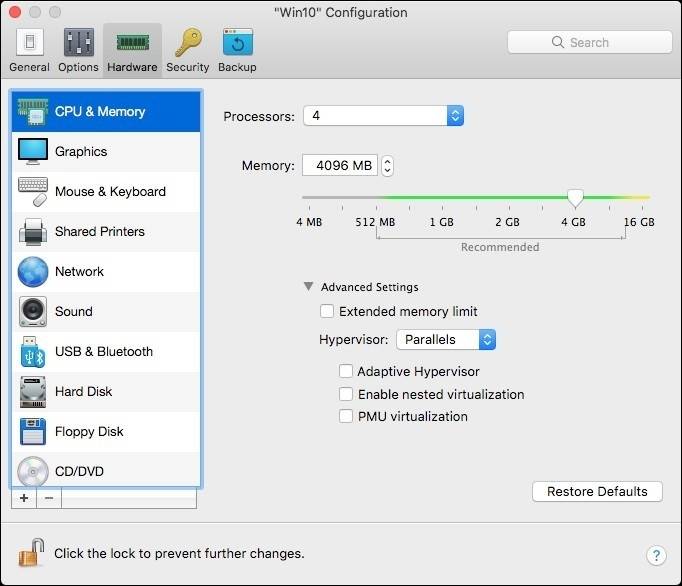This screenshot has width=682, height=586.
Task: Click the Hardware tab label
Action: tap(132, 67)
